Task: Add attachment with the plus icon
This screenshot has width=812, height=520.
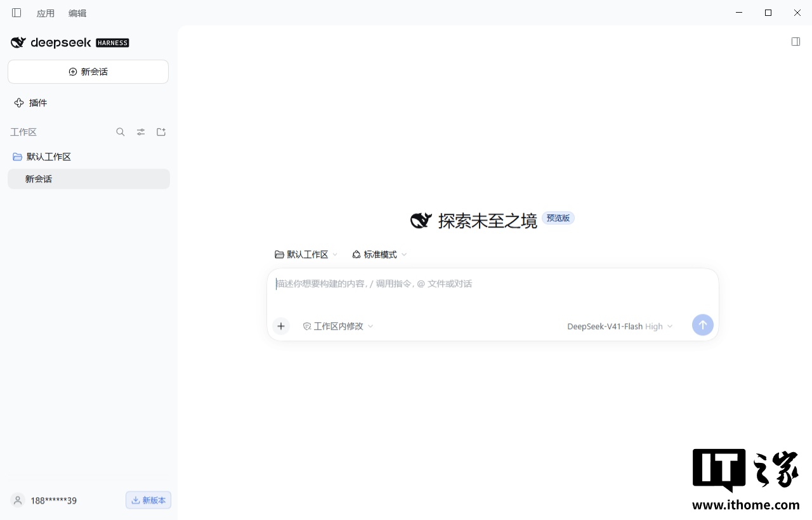Action: point(281,326)
